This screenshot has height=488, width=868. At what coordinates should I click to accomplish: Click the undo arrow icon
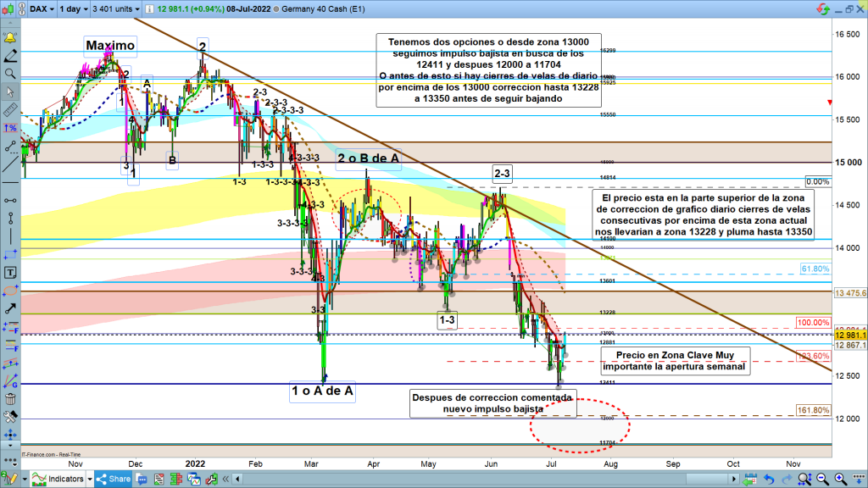click(768, 479)
